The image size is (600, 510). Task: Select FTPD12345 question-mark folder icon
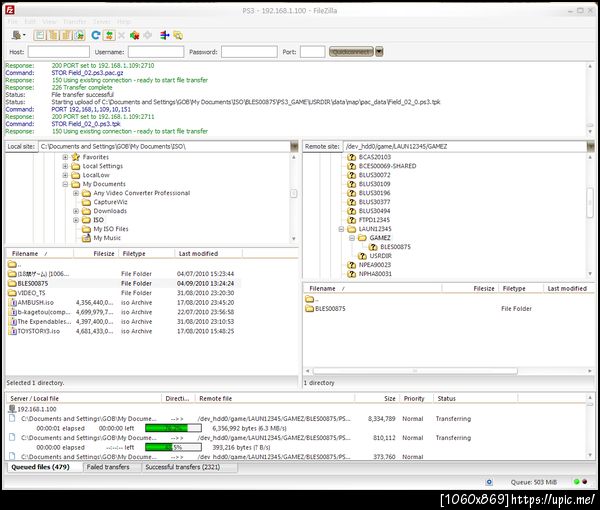(351, 220)
